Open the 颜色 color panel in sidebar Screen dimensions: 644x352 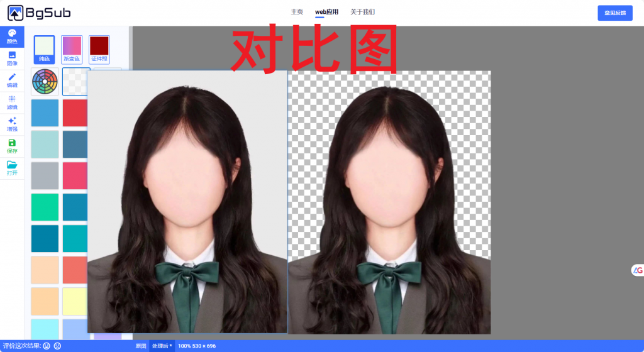12,36
